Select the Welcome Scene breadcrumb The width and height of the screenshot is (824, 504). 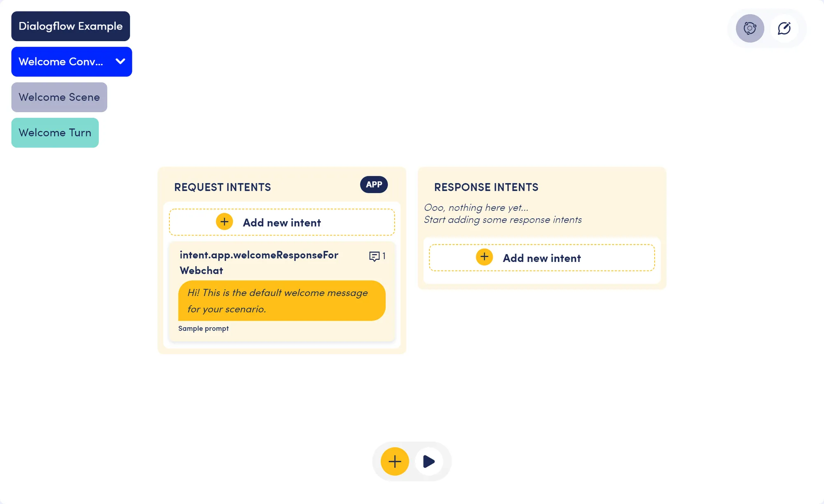pos(59,97)
